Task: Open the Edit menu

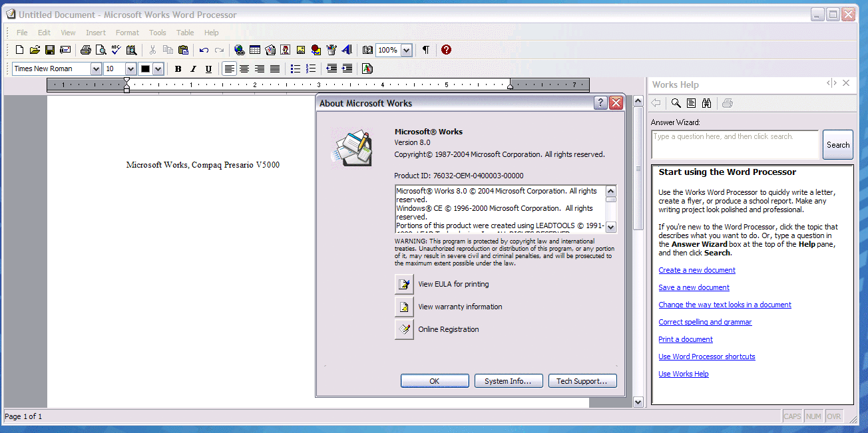Action: 44,33
